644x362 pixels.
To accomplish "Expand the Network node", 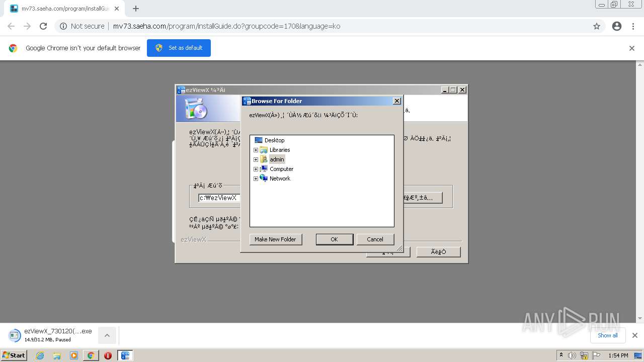I will [x=256, y=178].
